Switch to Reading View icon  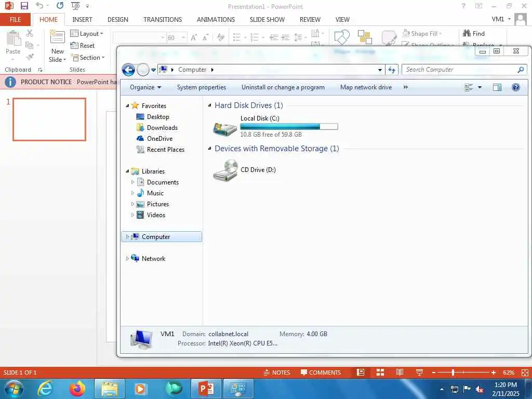(x=400, y=373)
